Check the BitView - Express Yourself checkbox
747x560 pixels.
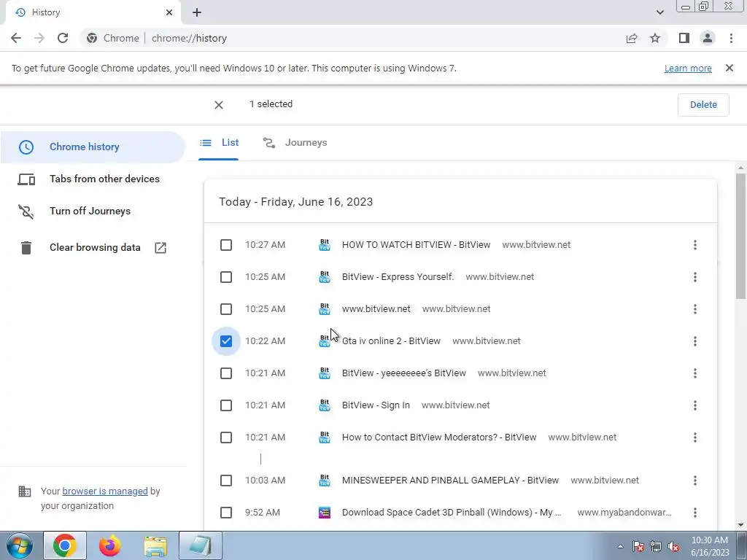[x=226, y=277]
